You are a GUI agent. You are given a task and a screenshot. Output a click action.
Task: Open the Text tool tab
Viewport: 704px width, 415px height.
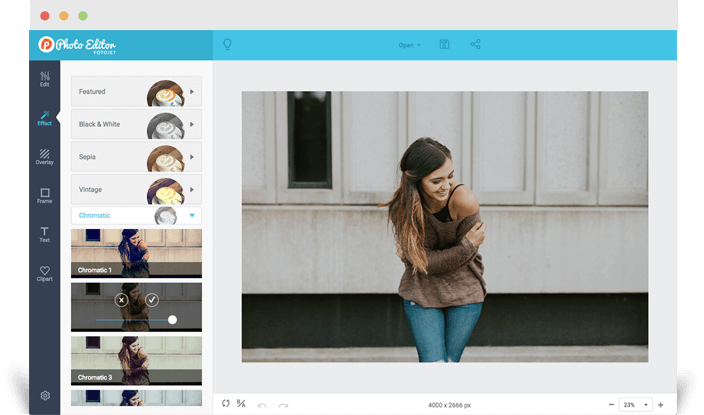44,234
